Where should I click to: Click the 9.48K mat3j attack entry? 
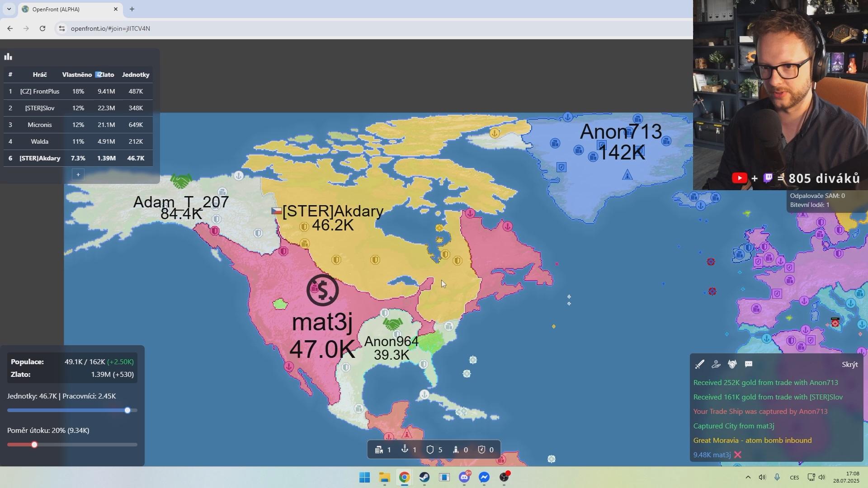click(x=712, y=455)
